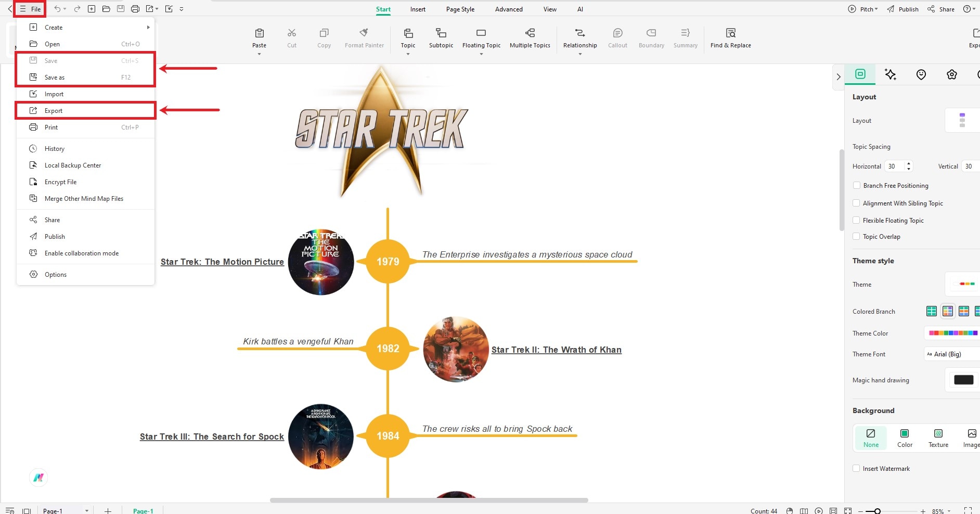Select None background option
The height and width of the screenshot is (514, 980).
871,438
